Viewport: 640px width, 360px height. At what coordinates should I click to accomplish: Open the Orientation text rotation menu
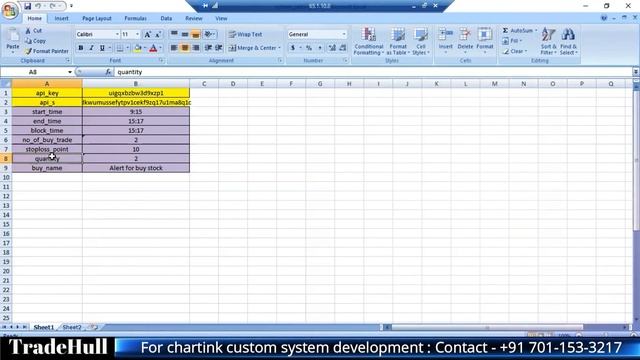pyautogui.click(x=209, y=34)
